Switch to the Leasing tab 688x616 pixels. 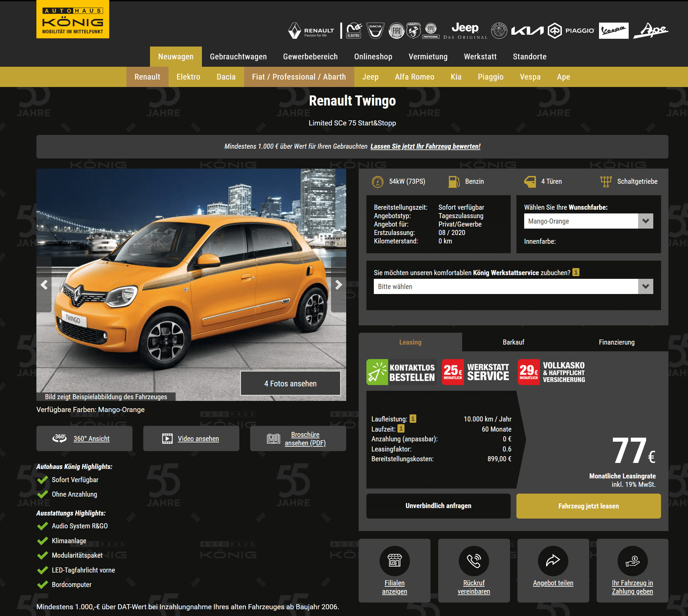pos(410,342)
